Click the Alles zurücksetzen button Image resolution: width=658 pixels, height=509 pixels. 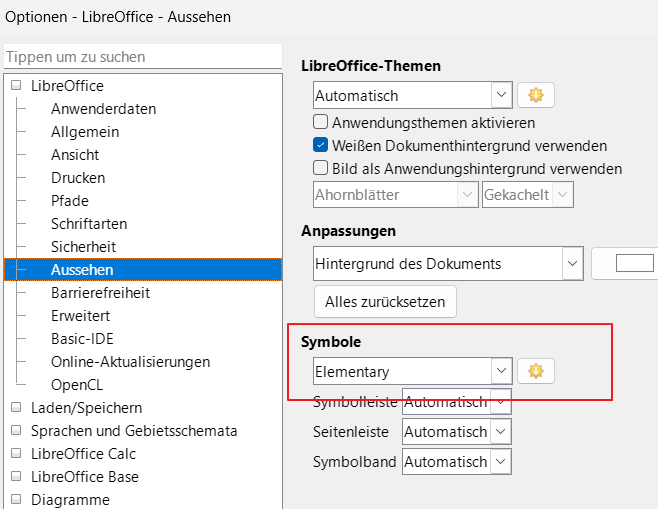pos(385,301)
